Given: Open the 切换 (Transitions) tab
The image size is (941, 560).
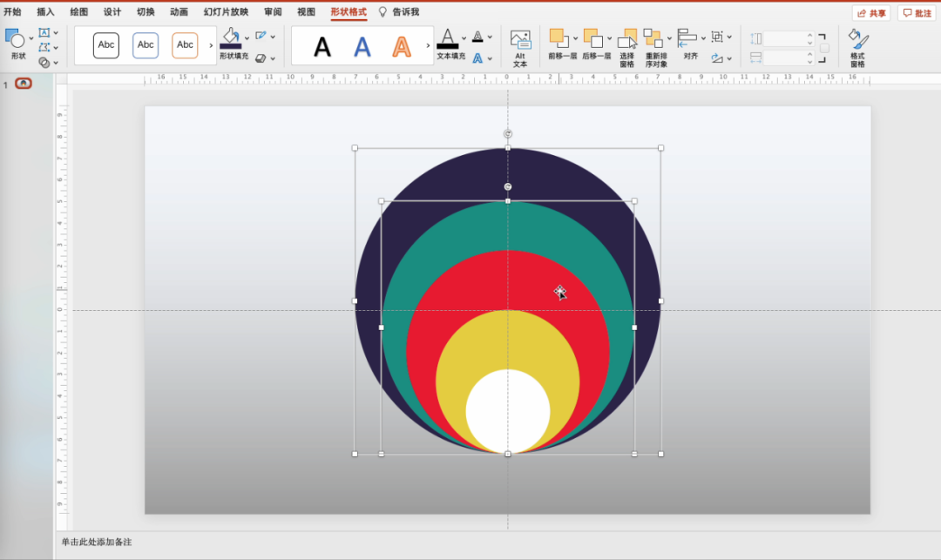Looking at the screenshot, I should [146, 12].
